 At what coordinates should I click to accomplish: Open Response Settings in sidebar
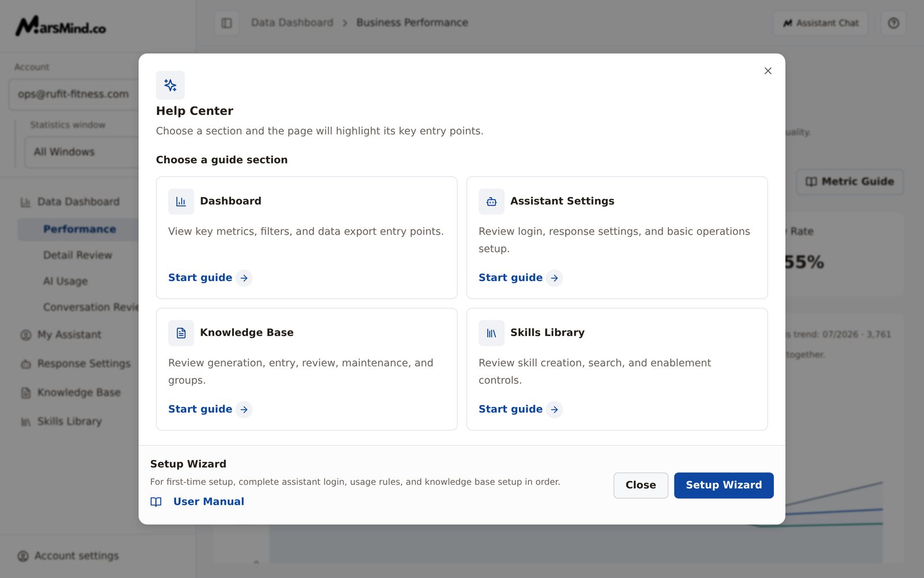coord(84,364)
